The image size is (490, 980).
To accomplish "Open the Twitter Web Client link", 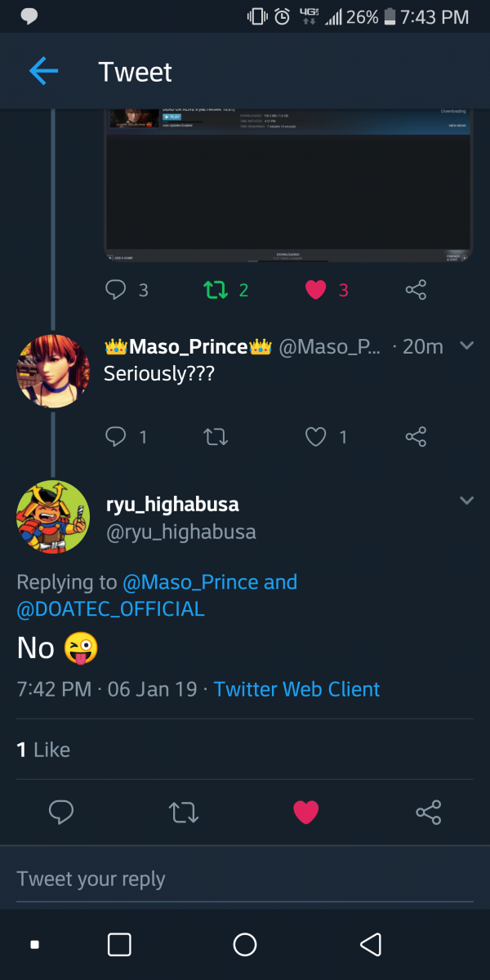I will coord(297,689).
